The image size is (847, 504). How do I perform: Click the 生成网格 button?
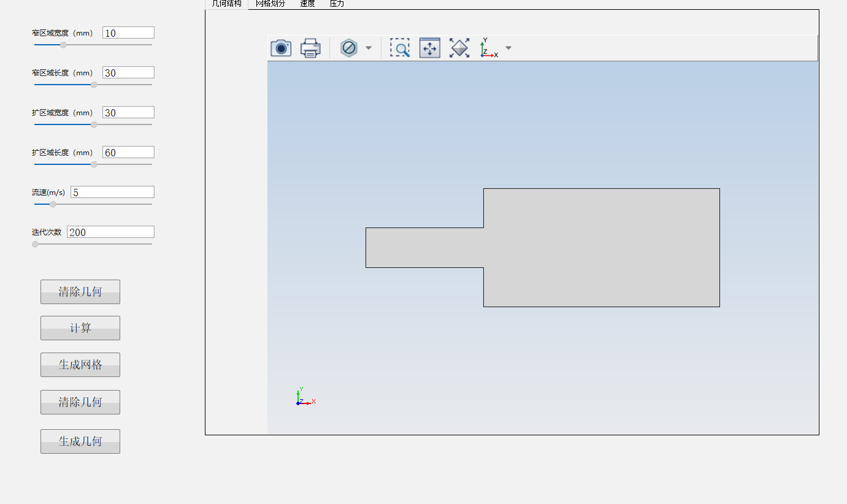tap(80, 365)
